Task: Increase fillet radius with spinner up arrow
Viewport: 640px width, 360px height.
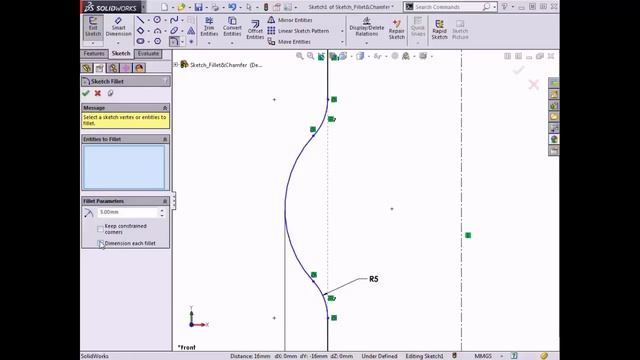Action: 162,210
